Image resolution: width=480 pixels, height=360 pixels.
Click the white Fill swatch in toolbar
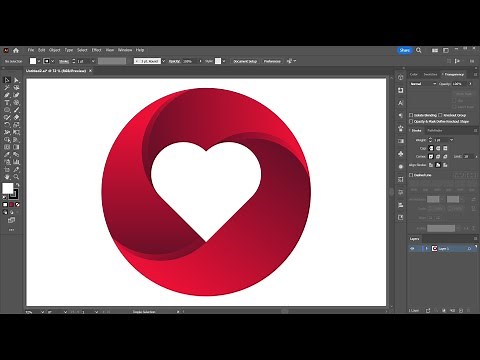(7, 188)
